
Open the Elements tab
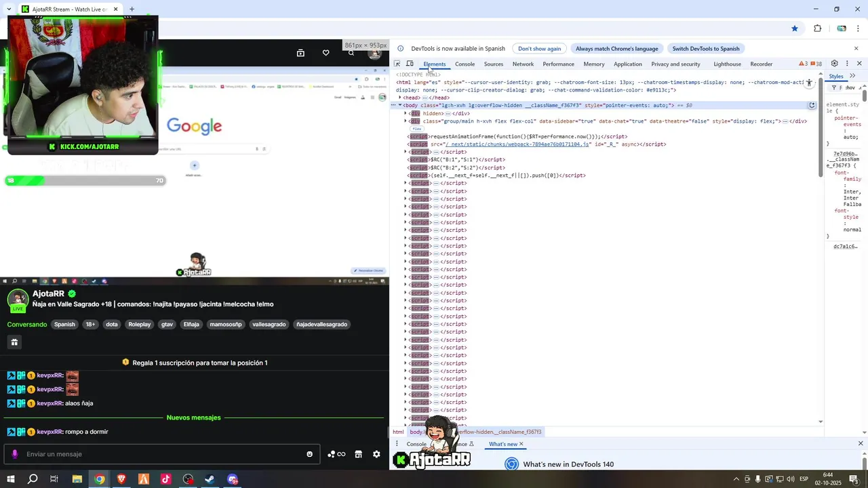[435, 64]
